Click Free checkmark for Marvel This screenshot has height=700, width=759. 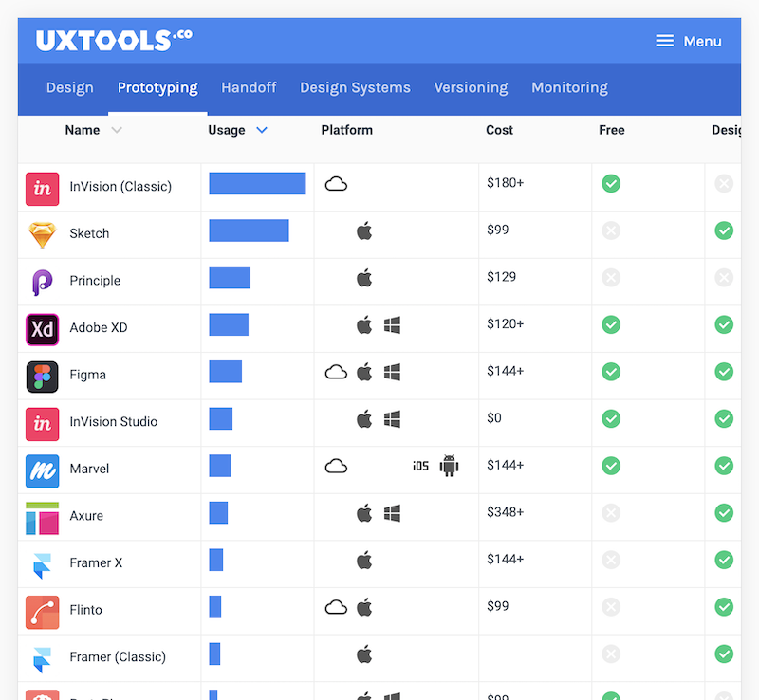611,466
